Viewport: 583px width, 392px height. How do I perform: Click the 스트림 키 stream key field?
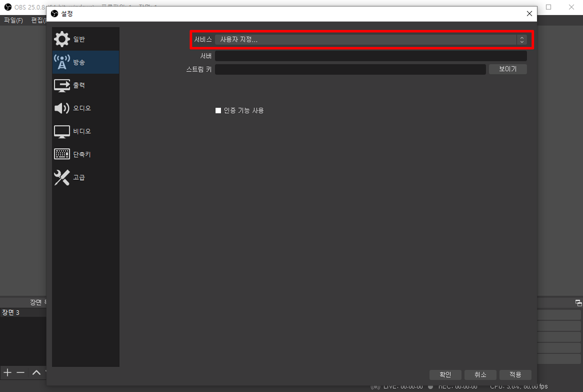click(350, 69)
